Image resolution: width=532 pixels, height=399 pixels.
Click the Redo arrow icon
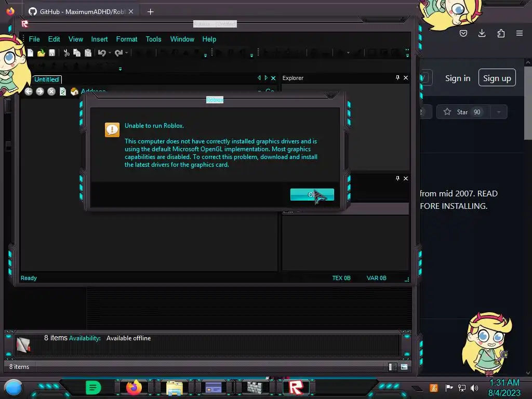(x=118, y=53)
